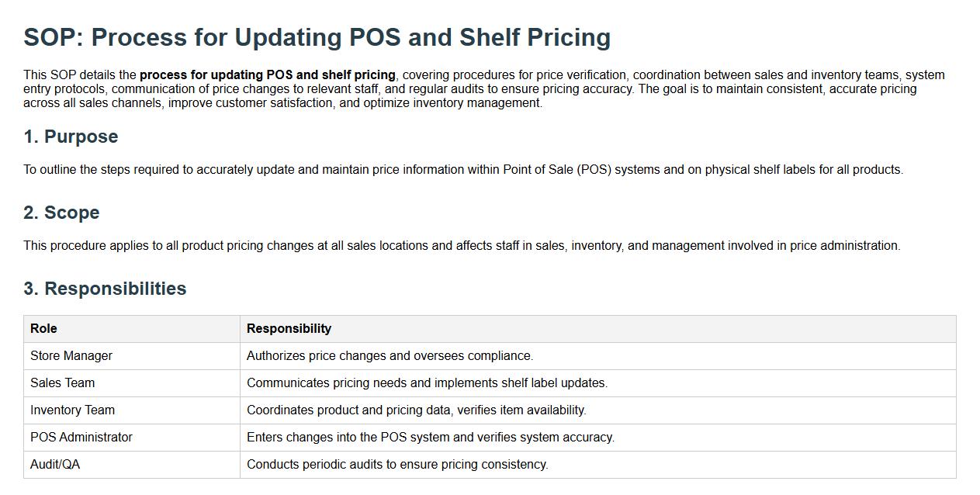Click the "Communicates pricing needs" responsibility cell
Image resolution: width=980 pixels, height=495 pixels.
(427, 383)
